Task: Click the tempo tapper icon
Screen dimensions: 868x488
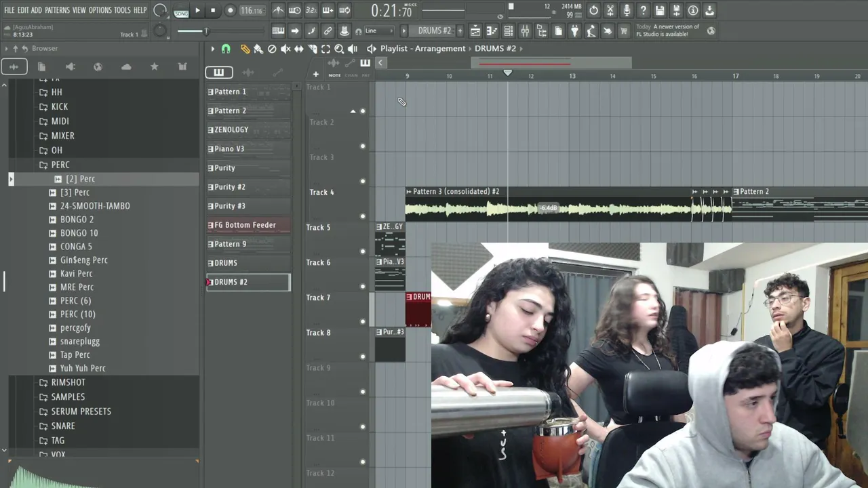Action: [591, 30]
